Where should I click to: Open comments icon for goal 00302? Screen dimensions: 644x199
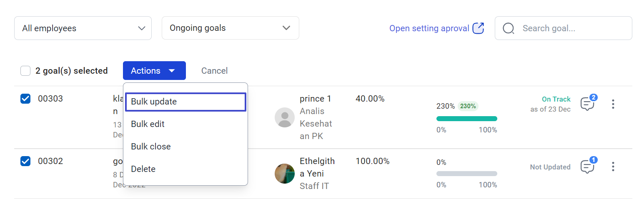(x=587, y=167)
